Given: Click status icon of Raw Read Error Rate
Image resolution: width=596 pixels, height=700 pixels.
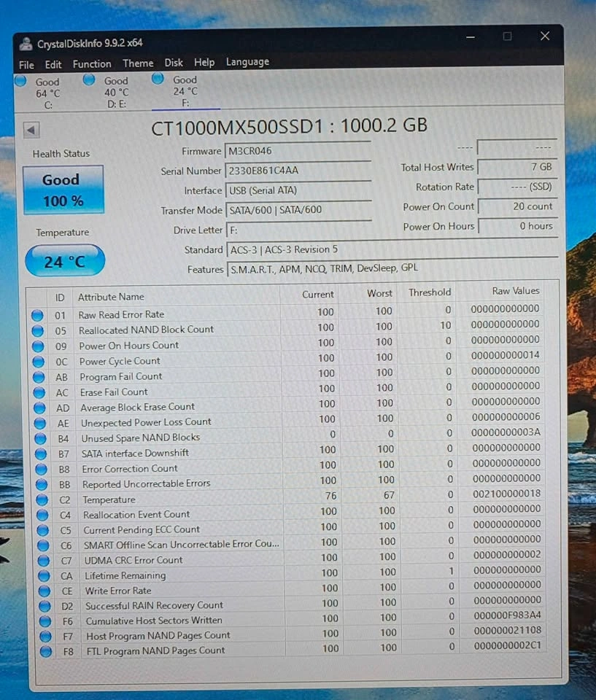Looking at the screenshot, I should pyautogui.click(x=37, y=316).
